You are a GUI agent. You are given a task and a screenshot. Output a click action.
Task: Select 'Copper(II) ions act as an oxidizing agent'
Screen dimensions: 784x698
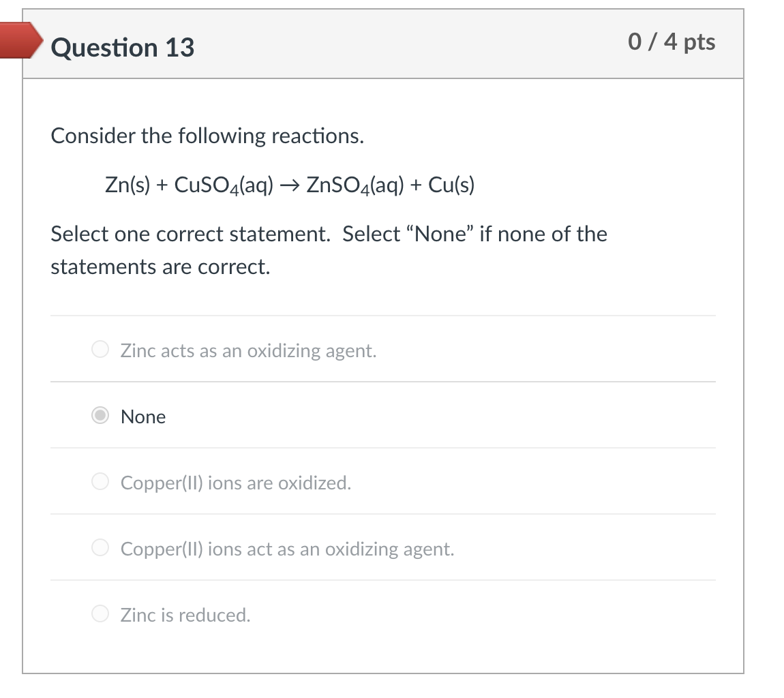click(100, 548)
